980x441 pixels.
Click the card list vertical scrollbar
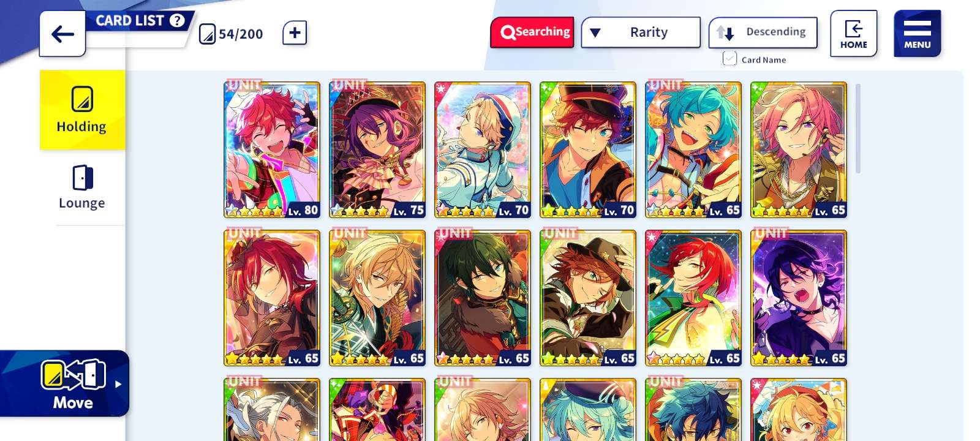pos(858,129)
